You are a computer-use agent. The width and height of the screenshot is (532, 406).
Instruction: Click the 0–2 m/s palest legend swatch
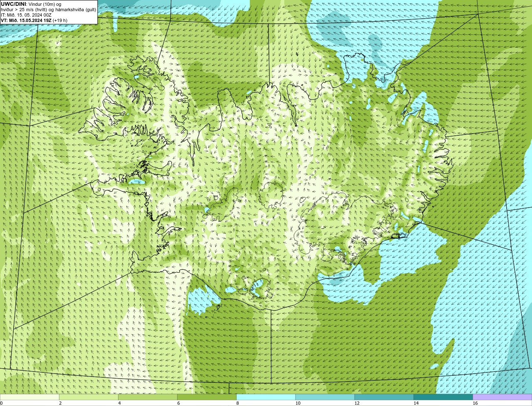click(x=30, y=397)
